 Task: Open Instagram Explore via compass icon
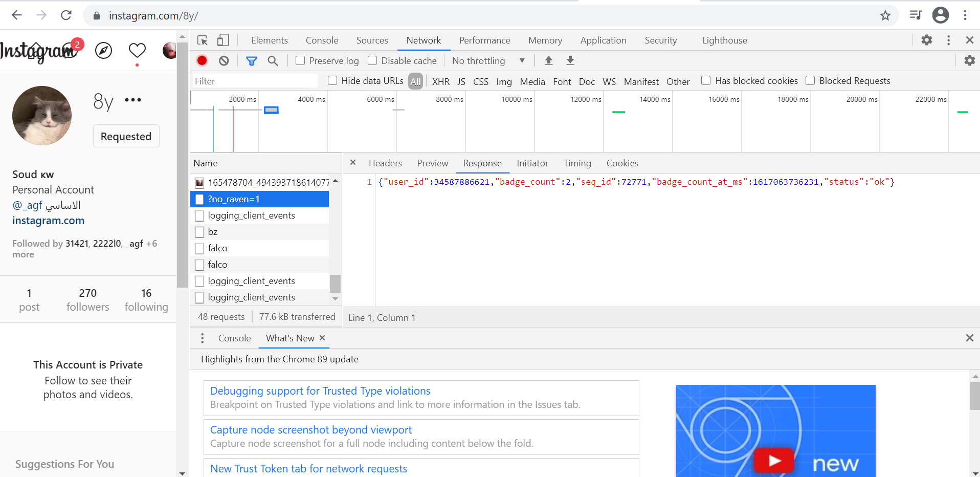(x=103, y=51)
